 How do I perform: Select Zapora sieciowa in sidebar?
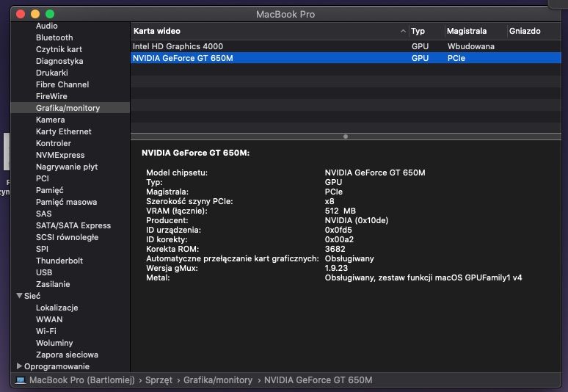(67, 355)
